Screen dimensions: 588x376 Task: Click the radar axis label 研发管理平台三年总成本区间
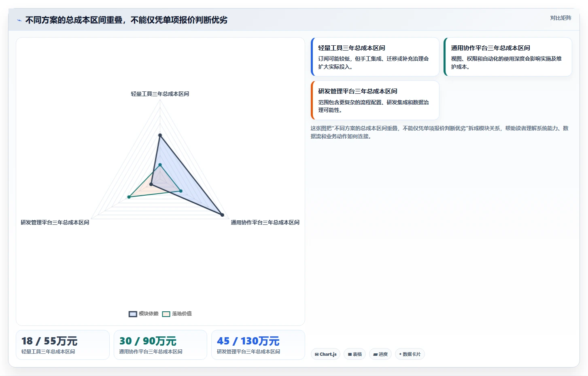tap(55, 222)
